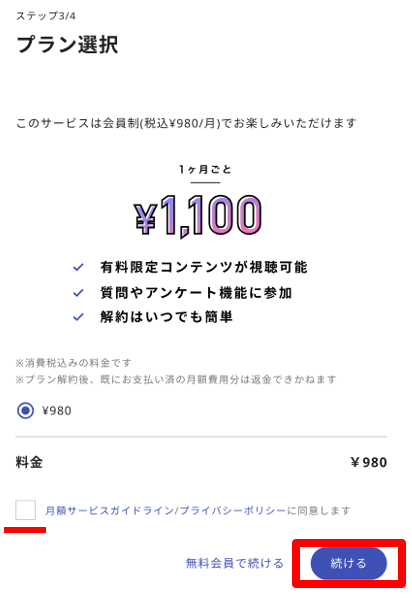This screenshot has width=412, height=598.
Task: Open the プライバシーポリシー link
Action: [233, 510]
